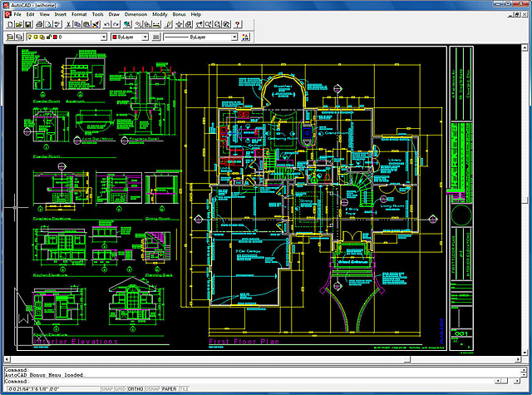Paste from clipboard using the Paste icon
Viewport: 532px width, 395px height.
click(86, 24)
